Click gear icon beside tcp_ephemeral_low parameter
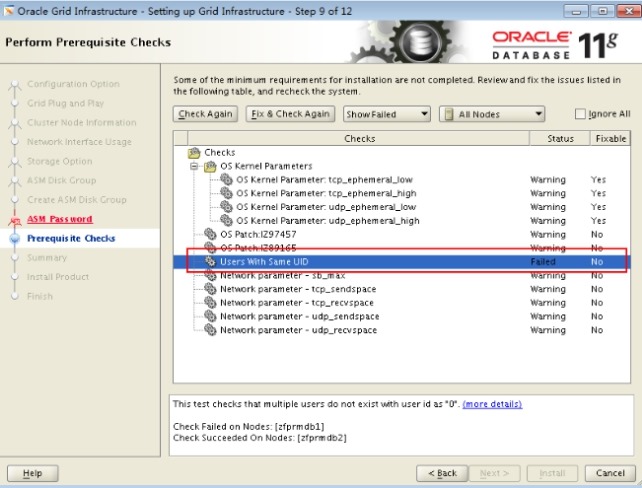The height and width of the screenshot is (488, 642). click(x=226, y=179)
